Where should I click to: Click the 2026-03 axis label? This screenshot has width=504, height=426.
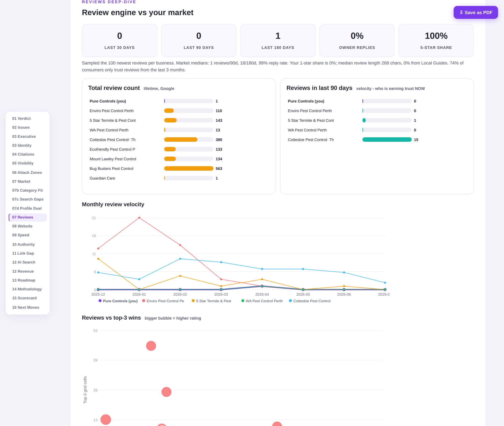coord(221,294)
